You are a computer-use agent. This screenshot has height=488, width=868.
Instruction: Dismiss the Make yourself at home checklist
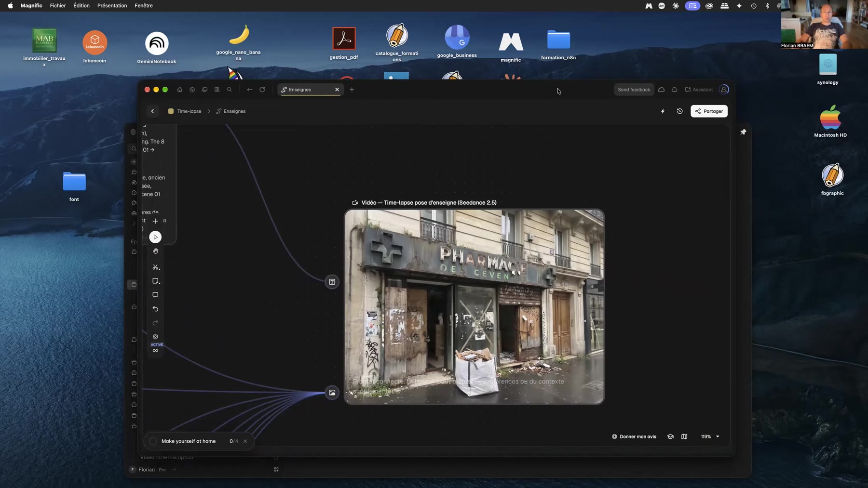[x=245, y=441]
